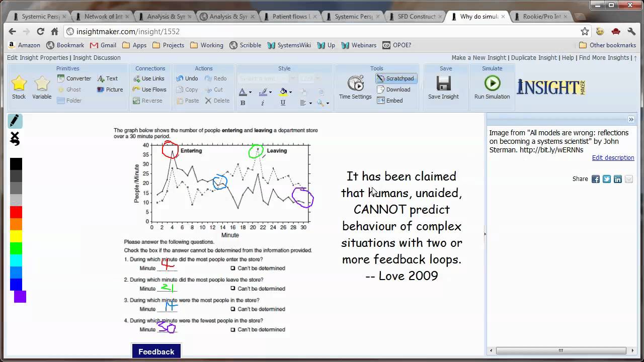Run the Simulation
Viewport: 644px width, 362px height.
point(492,87)
